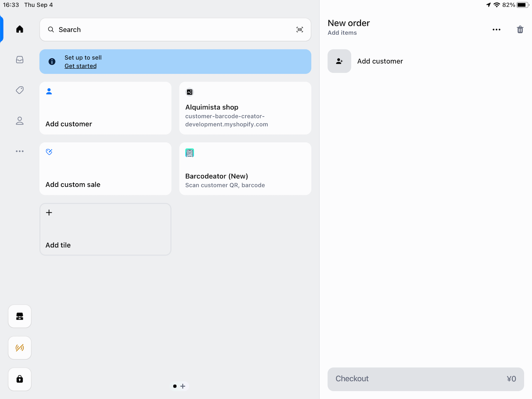Select the Add custom sale tile

pos(105,169)
